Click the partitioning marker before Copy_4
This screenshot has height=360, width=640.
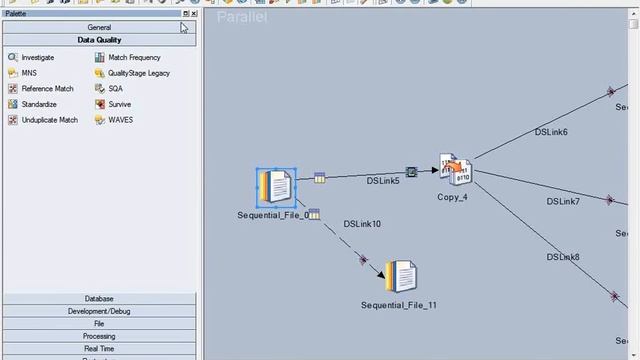coord(411,172)
